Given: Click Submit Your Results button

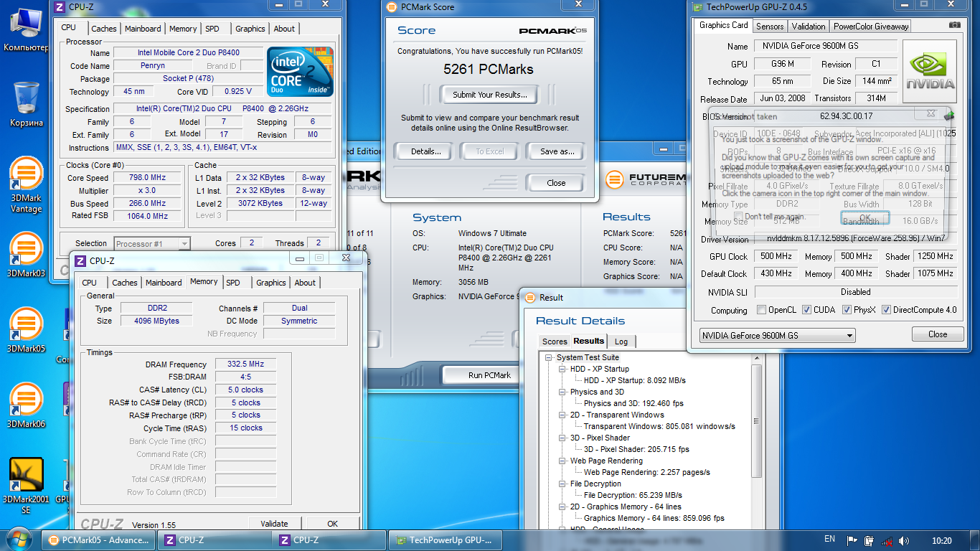Looking at the screenshot, I should coord(490,95).
